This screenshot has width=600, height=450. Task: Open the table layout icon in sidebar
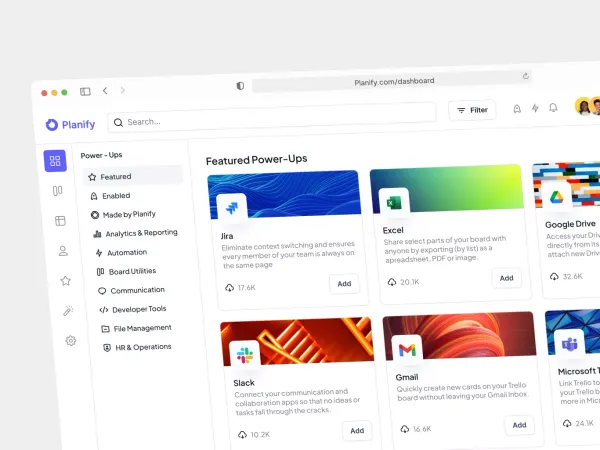click(60, 221)
